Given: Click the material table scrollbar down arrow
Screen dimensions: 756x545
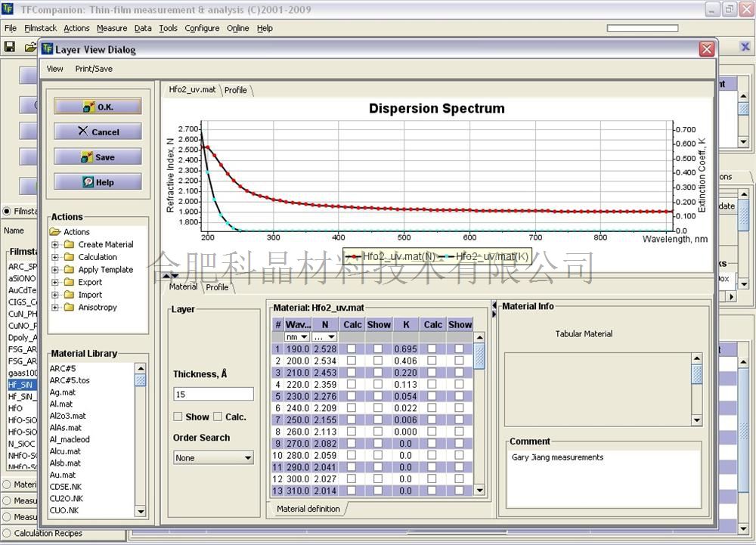Looking at the screenshot, I should pyautogui.click(x=479, y=491).
